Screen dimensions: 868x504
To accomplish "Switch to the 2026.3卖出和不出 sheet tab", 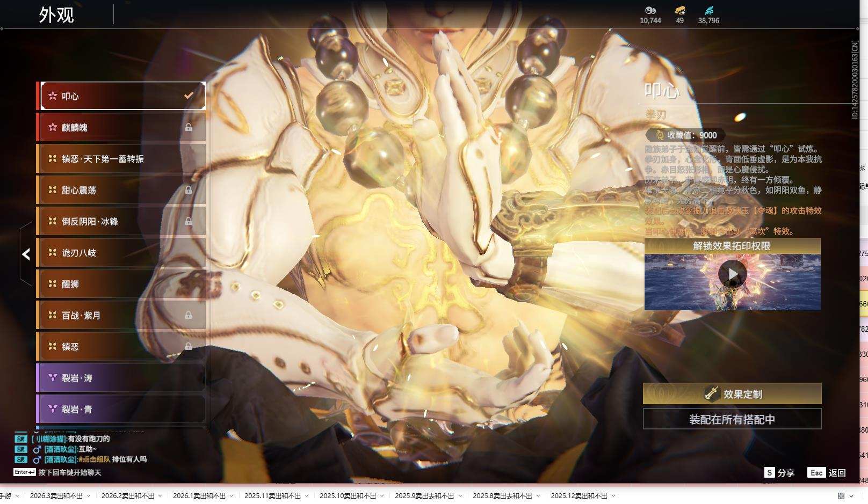I will click(x=56, y=496).
